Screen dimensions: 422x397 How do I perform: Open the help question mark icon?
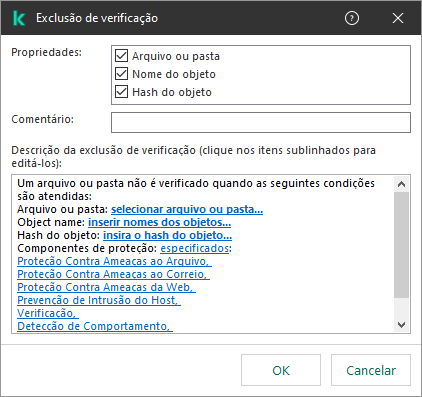[352, 18]
